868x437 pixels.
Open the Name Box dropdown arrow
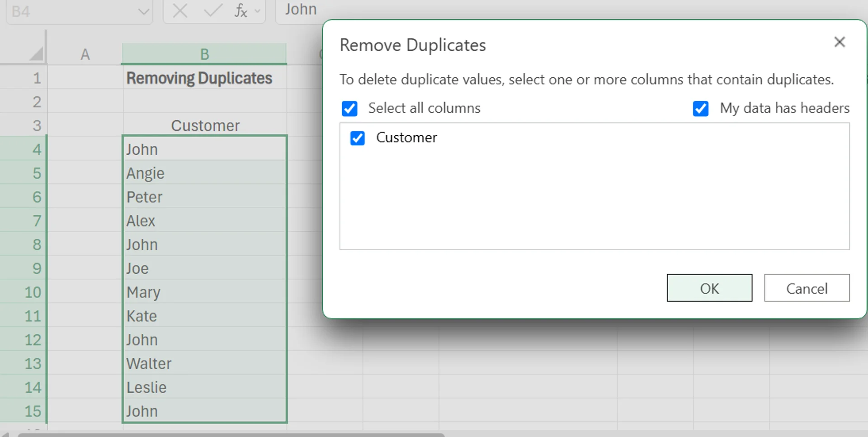pos(143,11)
